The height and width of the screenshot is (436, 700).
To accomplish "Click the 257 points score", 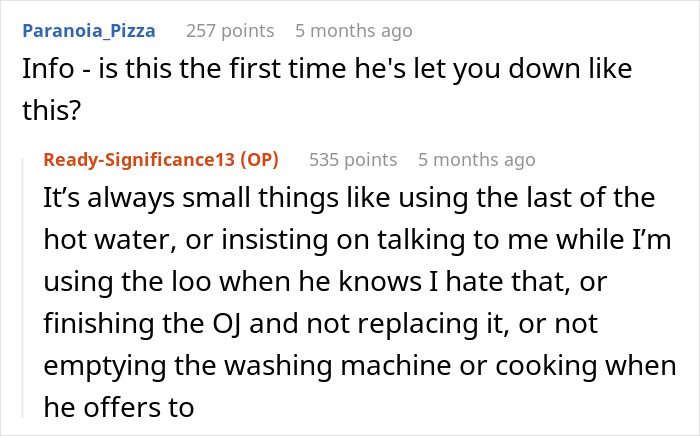I will [230, 31].
